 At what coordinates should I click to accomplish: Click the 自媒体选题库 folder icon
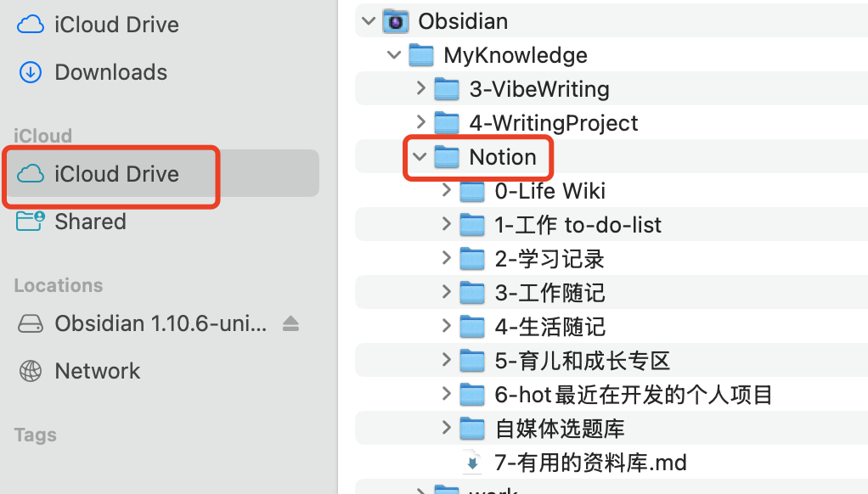coord(471,429)
